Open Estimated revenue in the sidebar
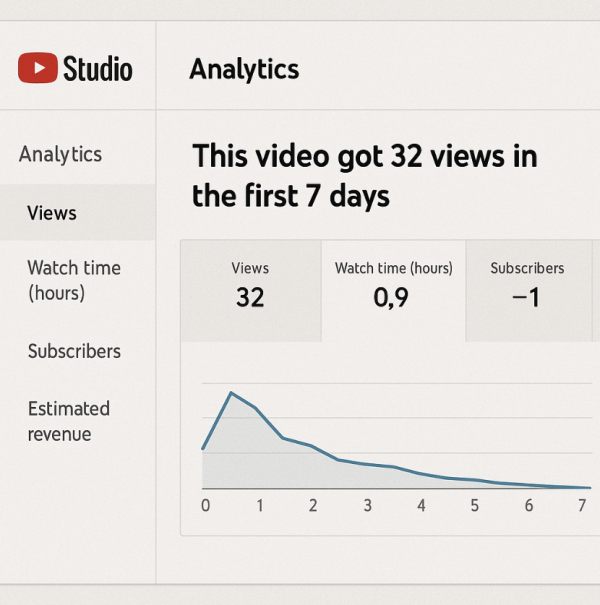 (x=68, y=421)
